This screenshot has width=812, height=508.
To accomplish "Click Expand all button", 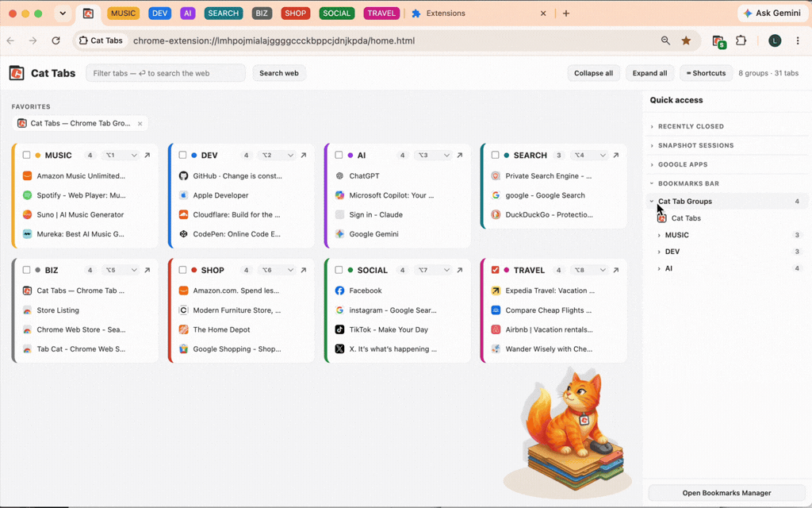I will tap(649, 73).
